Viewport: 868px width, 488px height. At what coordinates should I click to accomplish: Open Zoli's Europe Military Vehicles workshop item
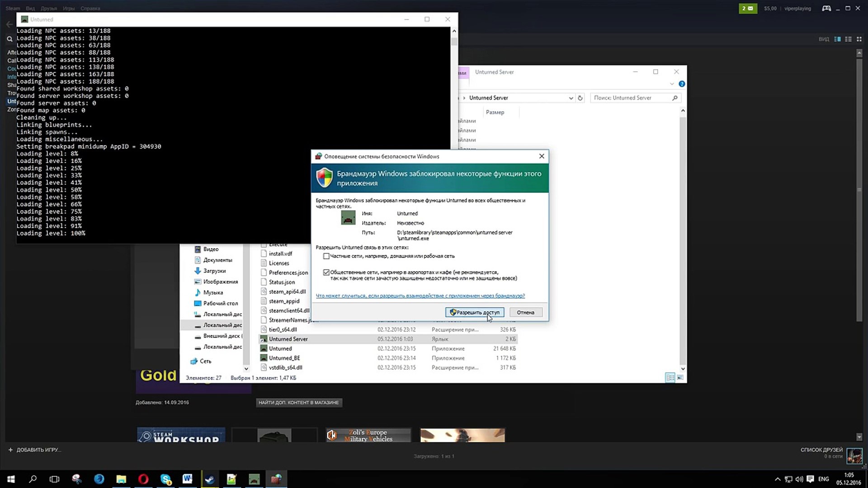368,435
